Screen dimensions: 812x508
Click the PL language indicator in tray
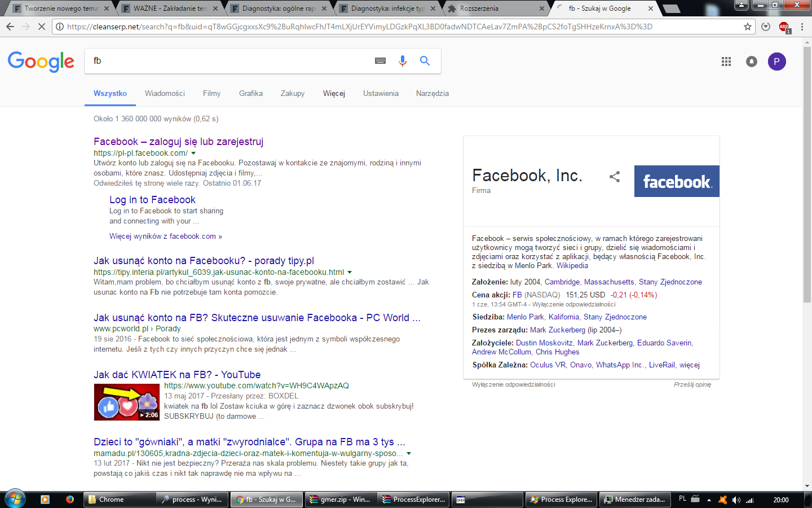(x=683, y=499)
